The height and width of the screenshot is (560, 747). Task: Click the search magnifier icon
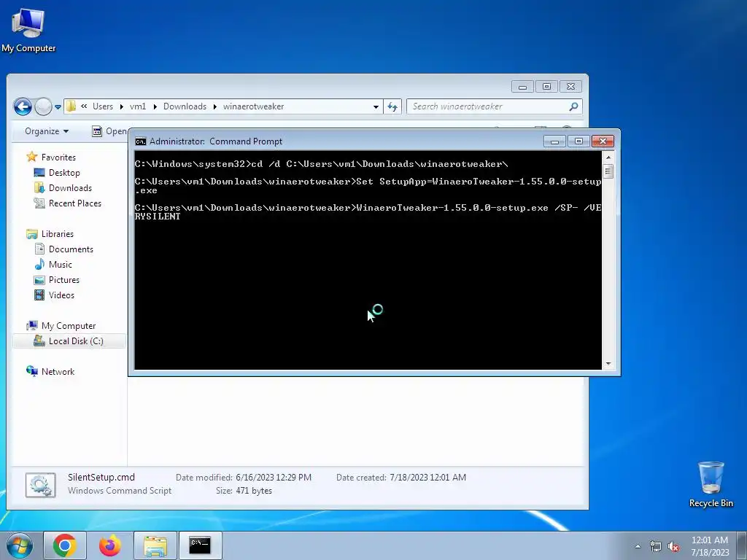[573, 106]
